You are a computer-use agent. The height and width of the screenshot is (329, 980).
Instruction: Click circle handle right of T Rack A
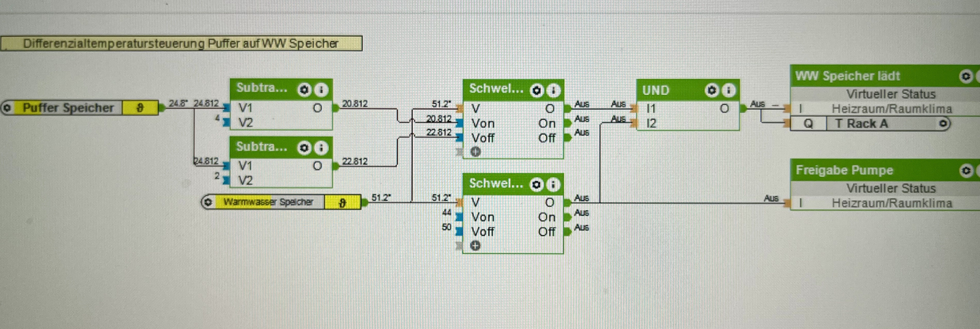(x=943, y=124)
